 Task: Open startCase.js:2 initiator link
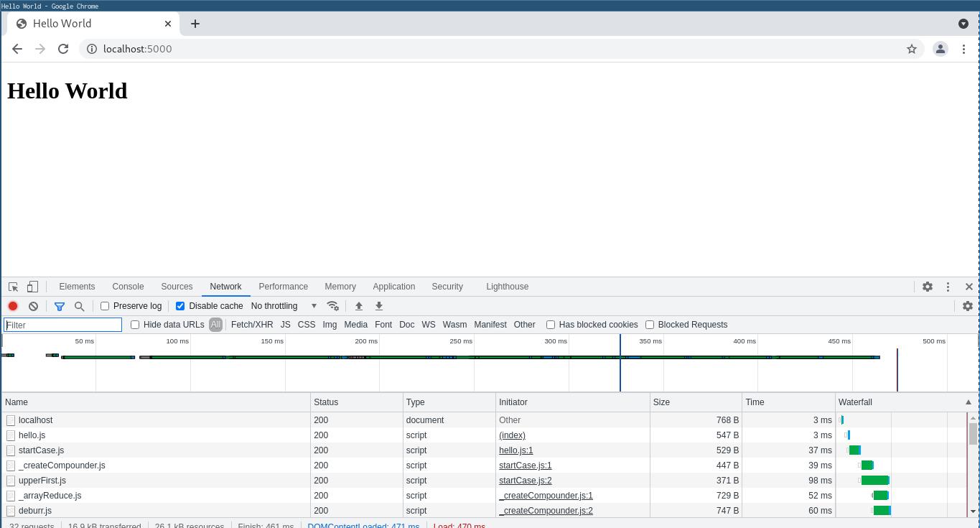coord(526,481)
